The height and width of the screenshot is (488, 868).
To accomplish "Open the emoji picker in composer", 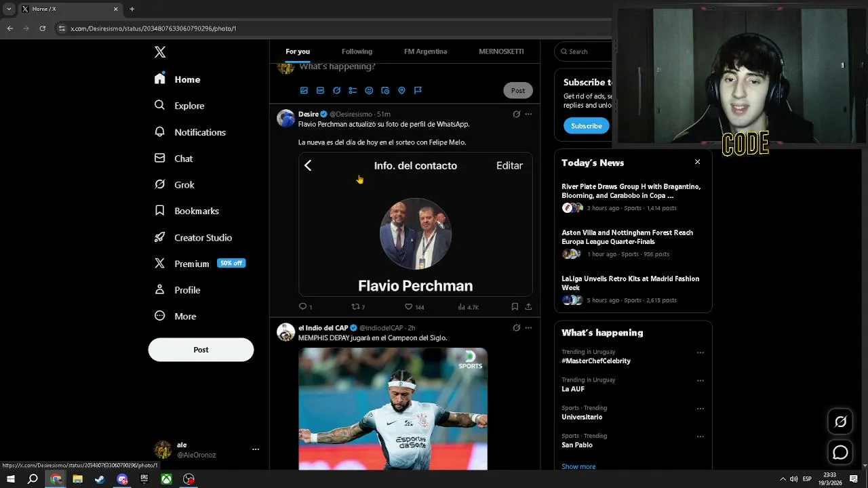I will click(x=369, y=90).
